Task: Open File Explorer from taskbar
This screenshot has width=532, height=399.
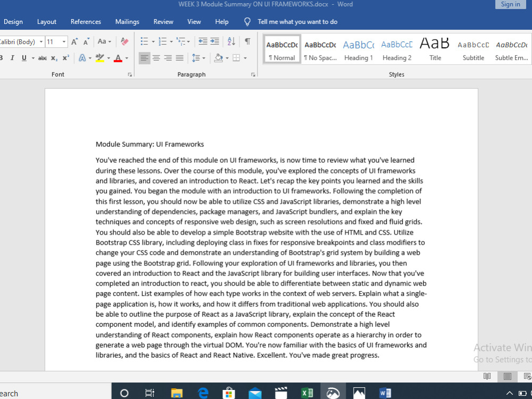Action: point(177,393)
